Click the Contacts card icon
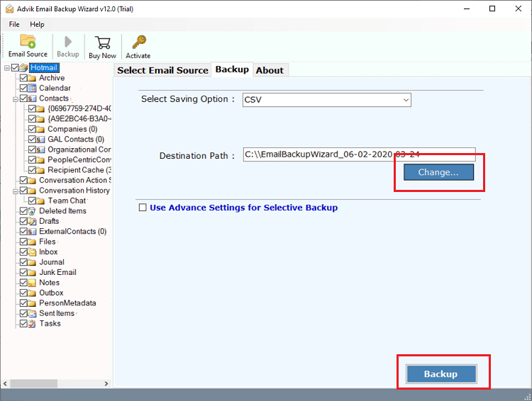Screen dimensions: 532x401 (32, 98)
